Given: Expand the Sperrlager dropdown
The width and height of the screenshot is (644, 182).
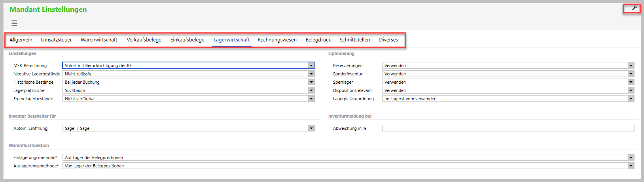Looking at the screenshot, I should pos(631,82).
